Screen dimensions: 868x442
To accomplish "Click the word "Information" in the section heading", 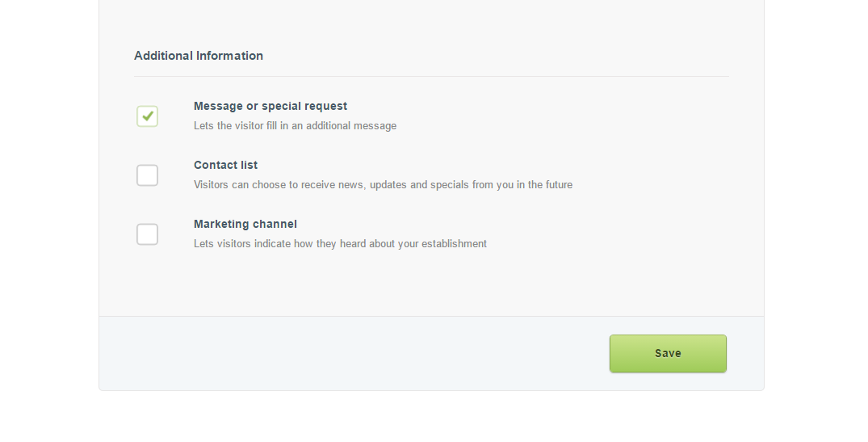I will 230,56.
